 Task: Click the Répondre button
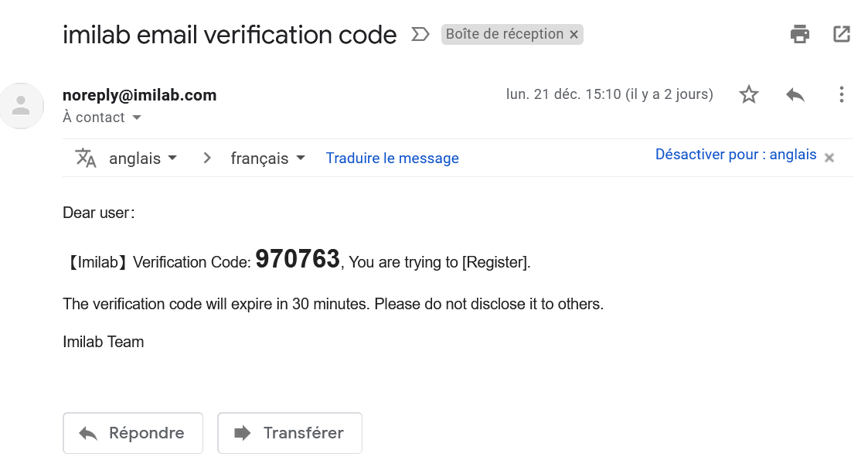tap(133, 433)
